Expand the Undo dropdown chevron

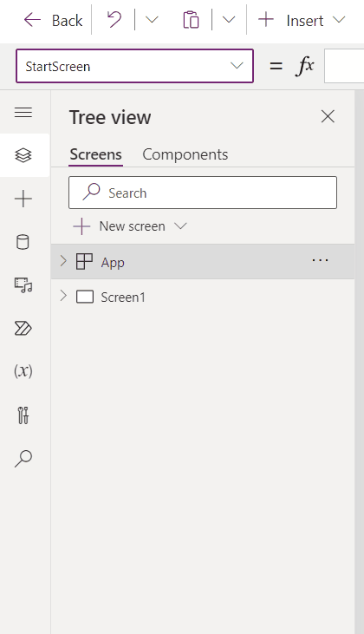[152, 19]
